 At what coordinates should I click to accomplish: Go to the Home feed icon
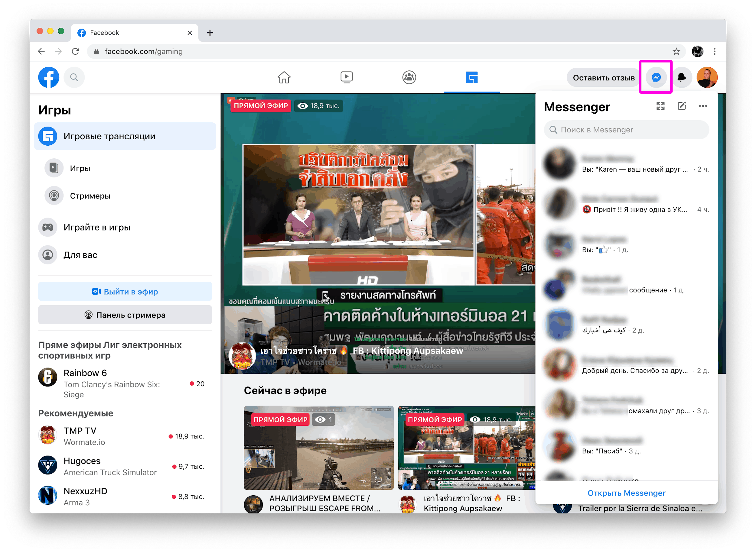(284, 77)
